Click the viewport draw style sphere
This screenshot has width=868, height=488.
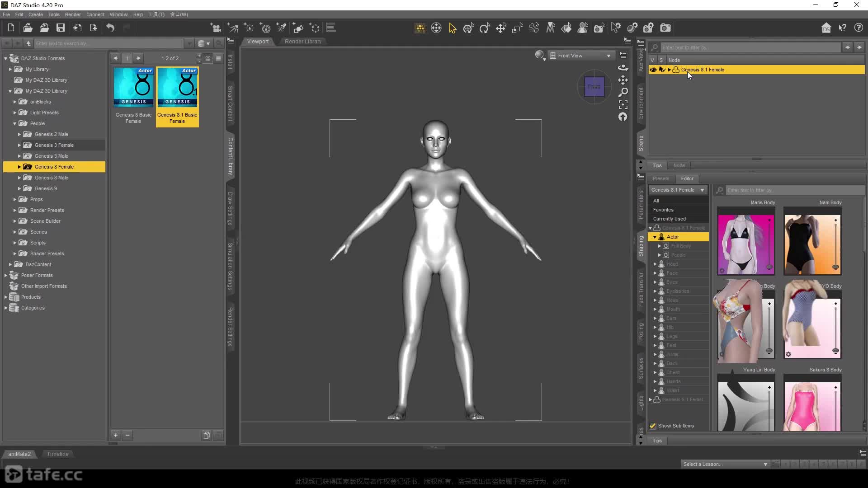click(540, 56)
